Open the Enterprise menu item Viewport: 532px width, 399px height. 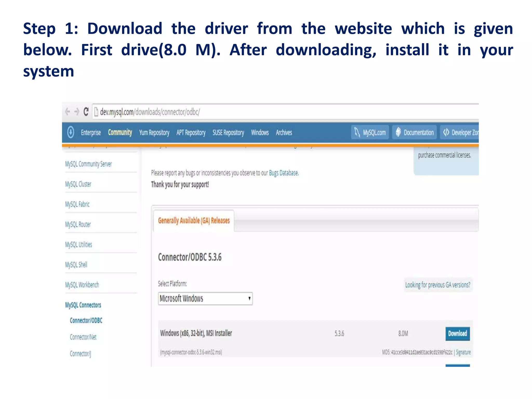(x=91, y=132)
